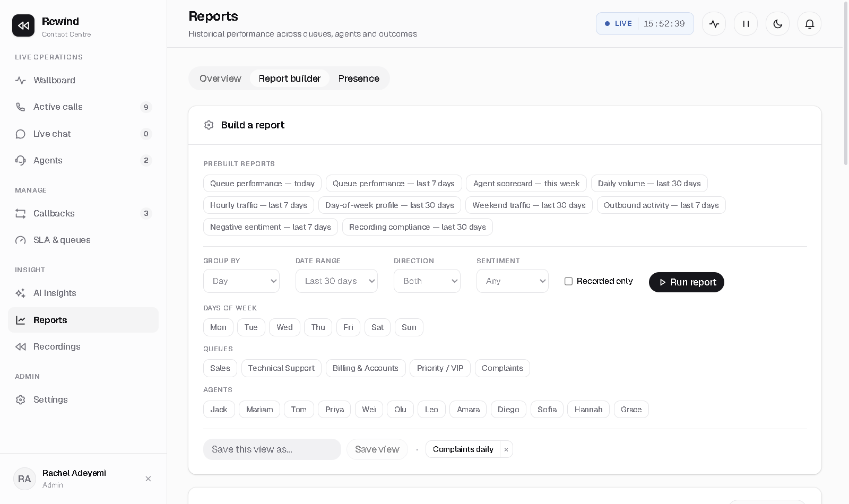Toggle the Tue day filter
Image resolution: width=849 pixels, height=504 pixels.
(251, 327)
